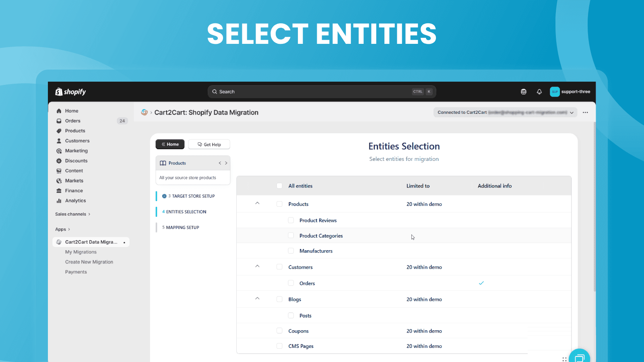Open the Sidekick assistant icon in top bar
This screenshot has width=644, height=362.
(524, 92)
